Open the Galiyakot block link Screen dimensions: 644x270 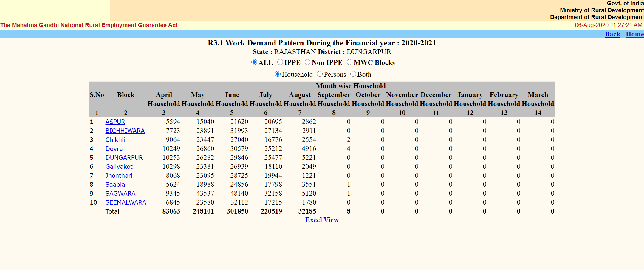[119, 167]
